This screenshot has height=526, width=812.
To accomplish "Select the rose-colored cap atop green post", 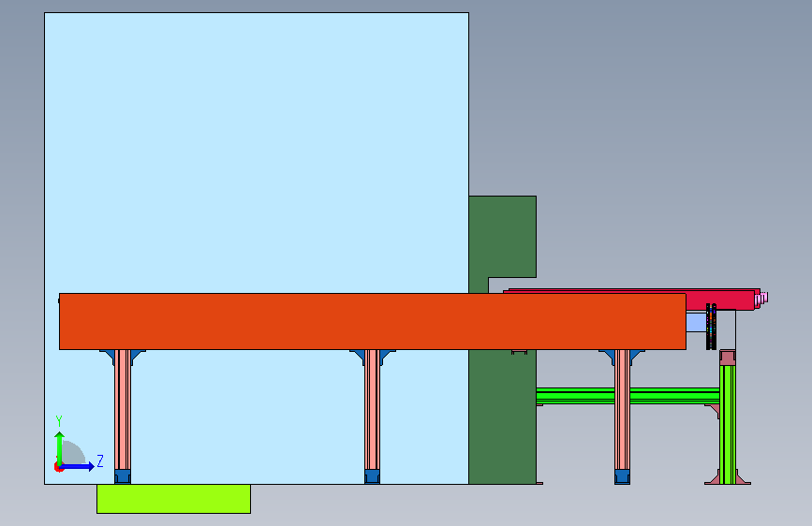I will point(728,358).
